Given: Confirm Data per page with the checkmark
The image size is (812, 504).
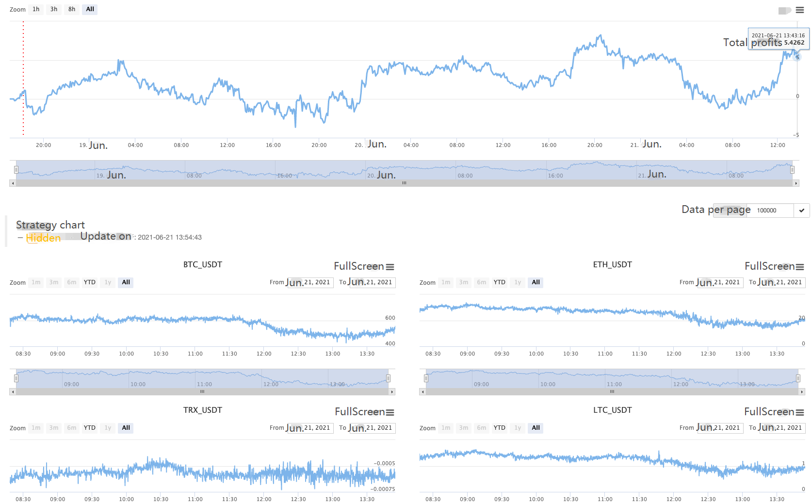Looking at the screenshot, I should click(802, 211).
